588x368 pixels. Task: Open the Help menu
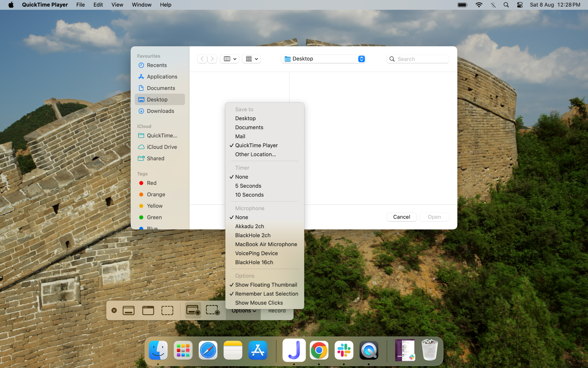tap(166, 5)
